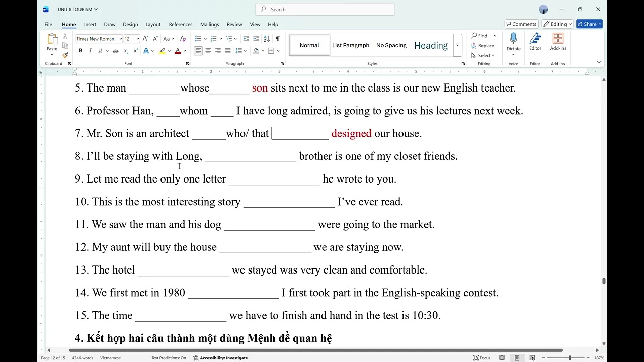The width and height of the screenshot is (644, 362).
Task: Switch to Web Layout view
Action: (x=532, y=358)
